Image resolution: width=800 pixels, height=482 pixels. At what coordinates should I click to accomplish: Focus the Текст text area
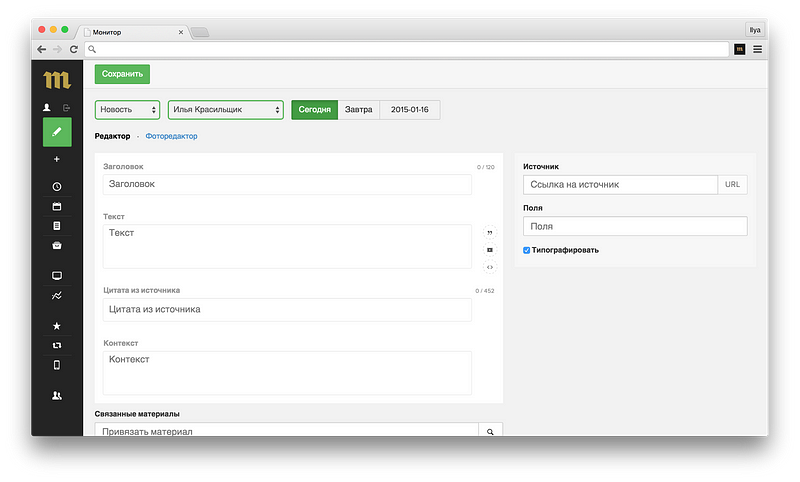coord(287,246)
